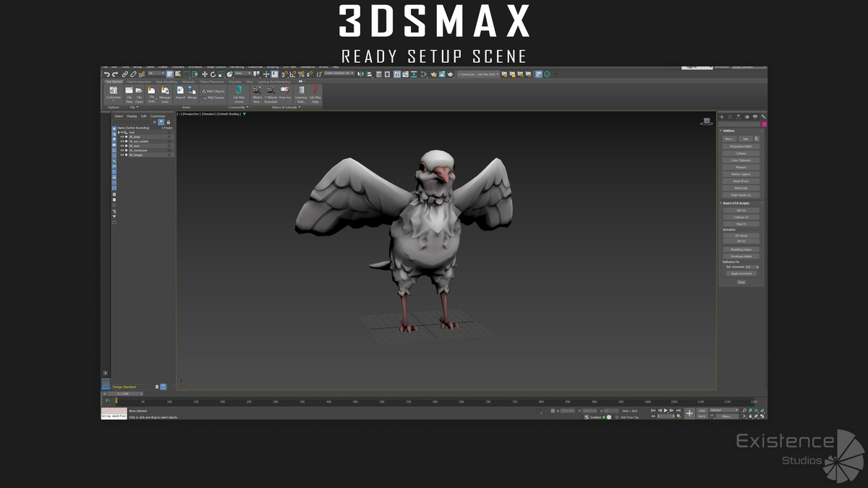Select SK_eyes in the Scene Explorer
The width and height of the screenshot is (868, 488).
134,146
